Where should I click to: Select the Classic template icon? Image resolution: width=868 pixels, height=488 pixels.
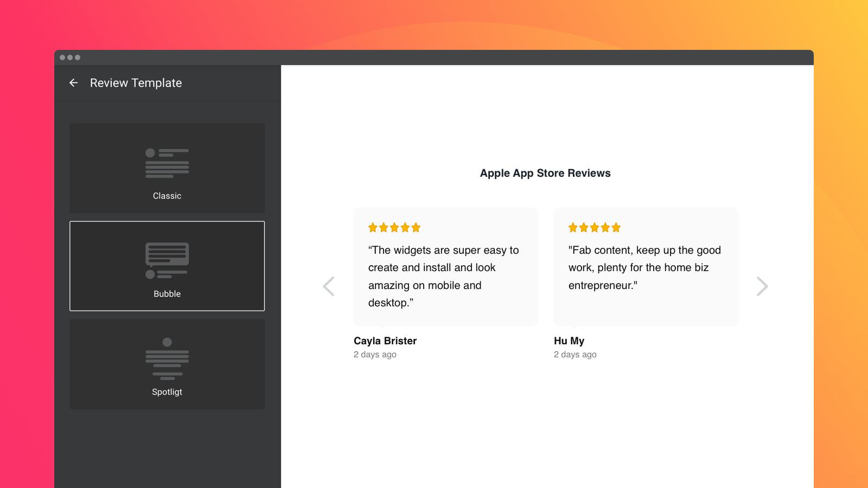pyautogui.click(x=167, y=163)
